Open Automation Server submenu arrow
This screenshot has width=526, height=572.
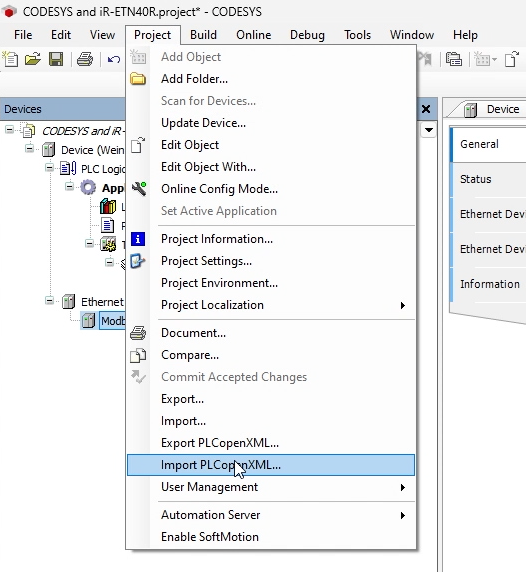[x=403, y=515]
